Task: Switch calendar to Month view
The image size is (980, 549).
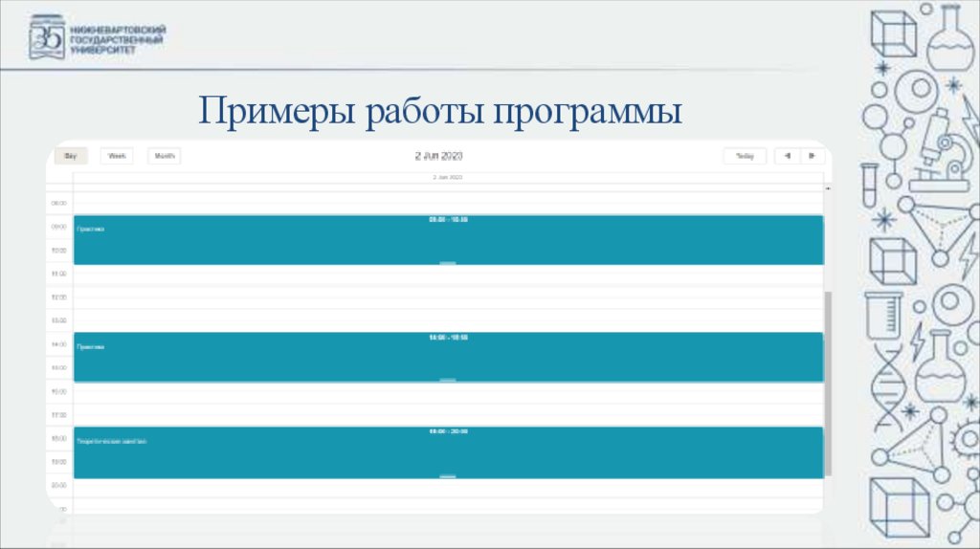Action: (x=165, y=156)
